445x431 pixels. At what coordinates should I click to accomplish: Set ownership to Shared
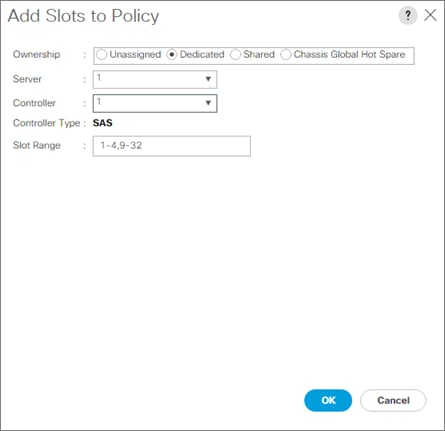(235, 55)
